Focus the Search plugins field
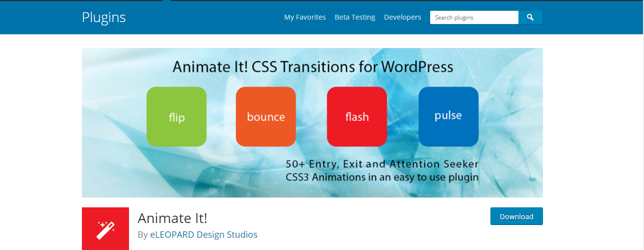Viewport: 644px width, 250px height. (x=474, y=17)
